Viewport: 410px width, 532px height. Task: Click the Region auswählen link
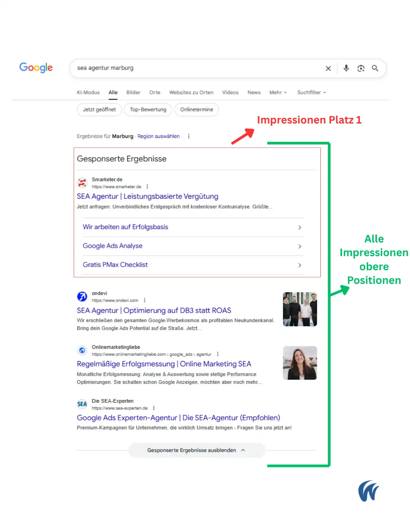158,136
